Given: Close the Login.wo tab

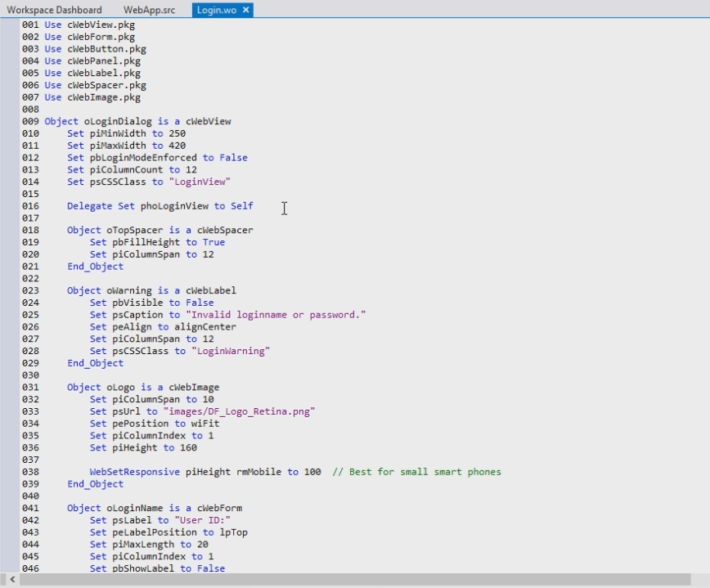Looking at the screenshot, I should (x=245, y=10).
